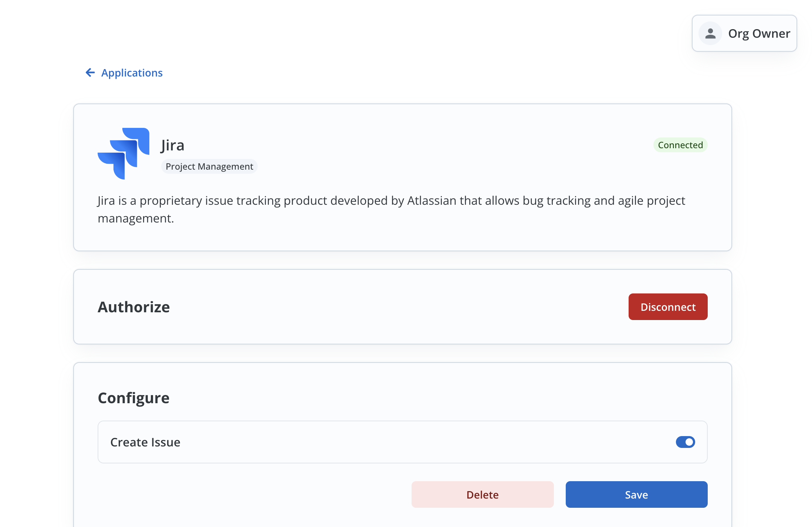Image resolution: width=812 pixels, height=527 pixels.
Task: Delete the Jira application
Action: pyautogui.click(x=482, y=494)
